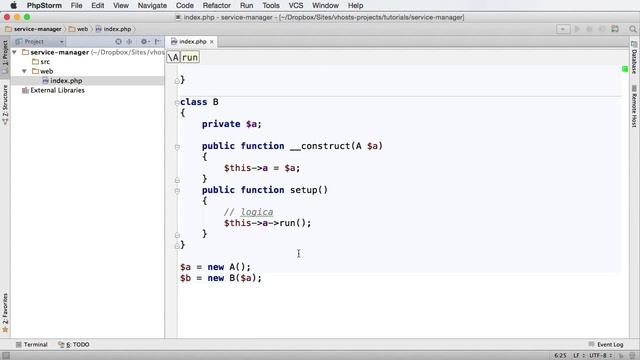Select index.php in project tree
This screenshot has height=360, width=640.
(x=62, y=81)
